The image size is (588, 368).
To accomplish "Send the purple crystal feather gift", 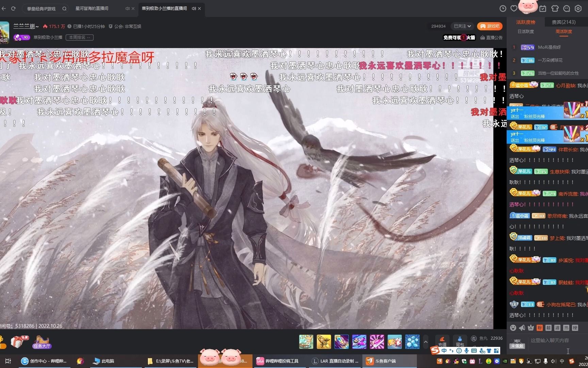I will click(x=341, y=342).
